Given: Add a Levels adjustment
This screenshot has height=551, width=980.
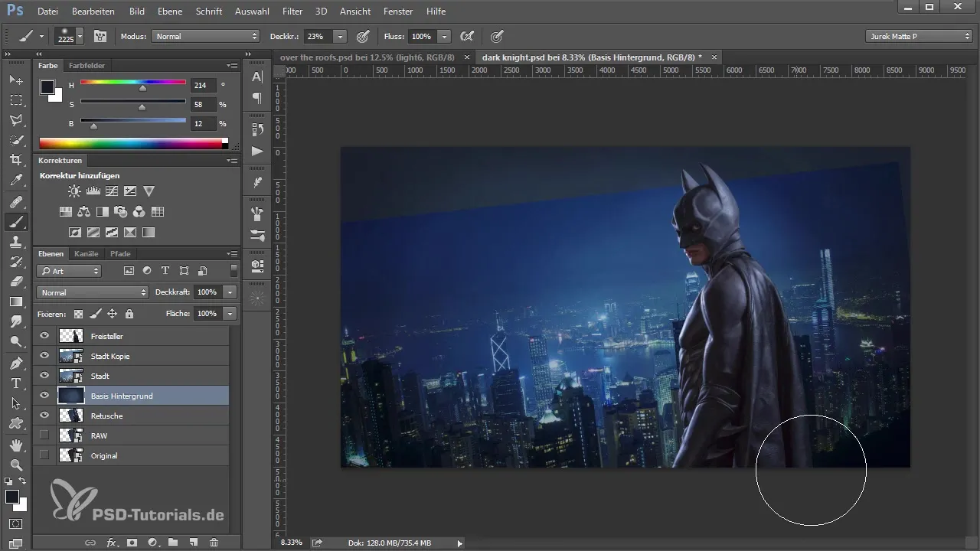Looking at the screenshot, I should [x=93, y=191].
